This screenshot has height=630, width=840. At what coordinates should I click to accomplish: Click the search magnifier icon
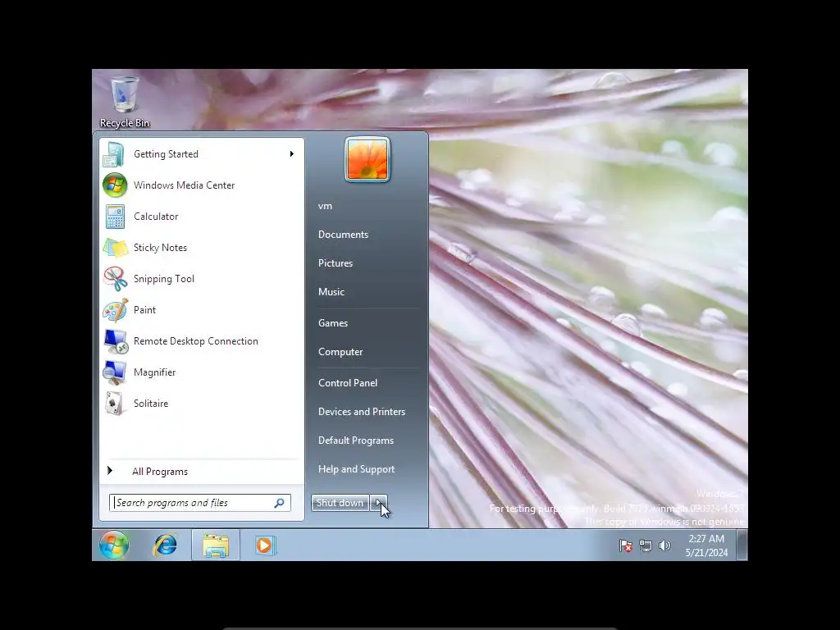click(x=279, y=503)
